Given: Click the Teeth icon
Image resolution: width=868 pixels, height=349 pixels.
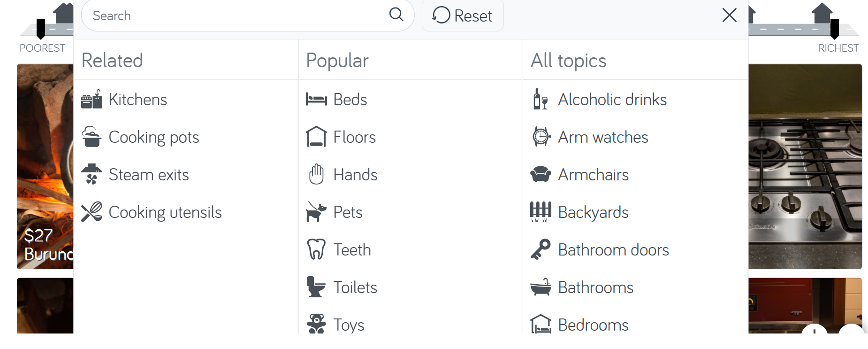Looking at the screenshot, I should [316, 249].
